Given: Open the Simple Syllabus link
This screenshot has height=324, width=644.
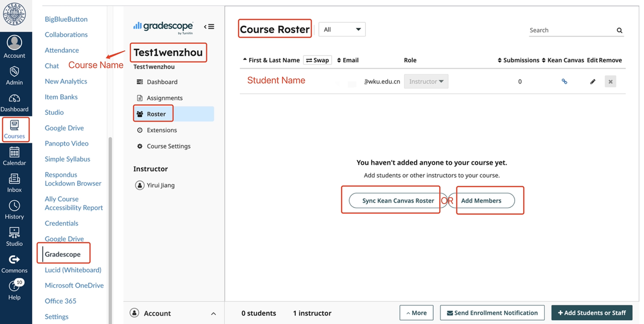Looking at the screenshot, I should point(67,159).
